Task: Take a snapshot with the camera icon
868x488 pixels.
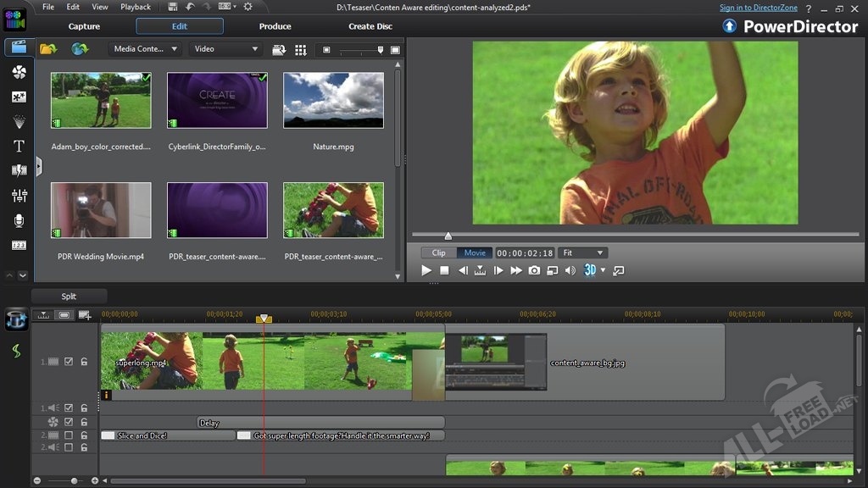Action: tap(534, 270)
